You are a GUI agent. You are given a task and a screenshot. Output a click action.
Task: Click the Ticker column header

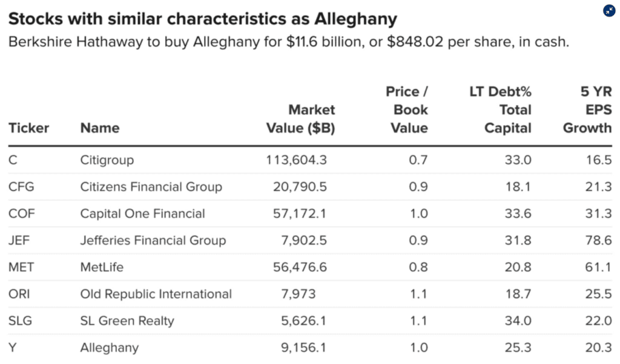28,128
